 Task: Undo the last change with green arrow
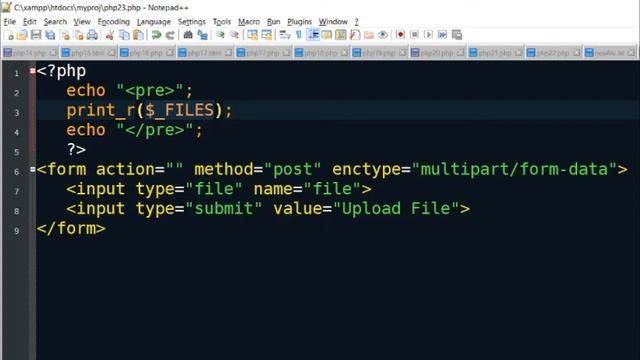[156, 35]
